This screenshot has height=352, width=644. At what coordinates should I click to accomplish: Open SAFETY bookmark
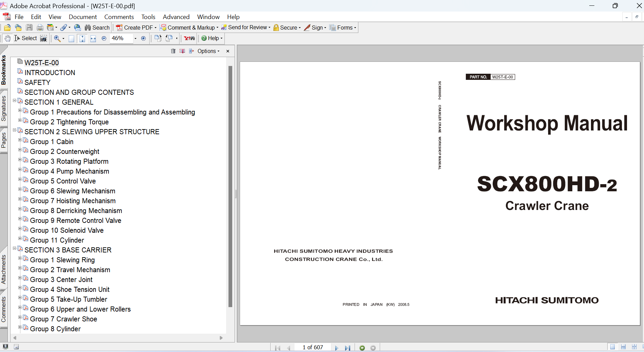(x=37, y=83)
